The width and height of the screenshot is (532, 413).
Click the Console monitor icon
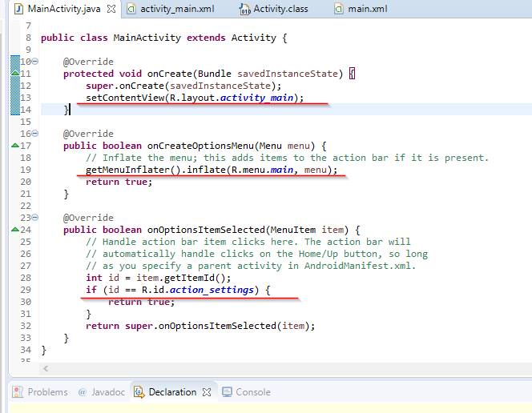pyautogui.click(x=227, y=392)
